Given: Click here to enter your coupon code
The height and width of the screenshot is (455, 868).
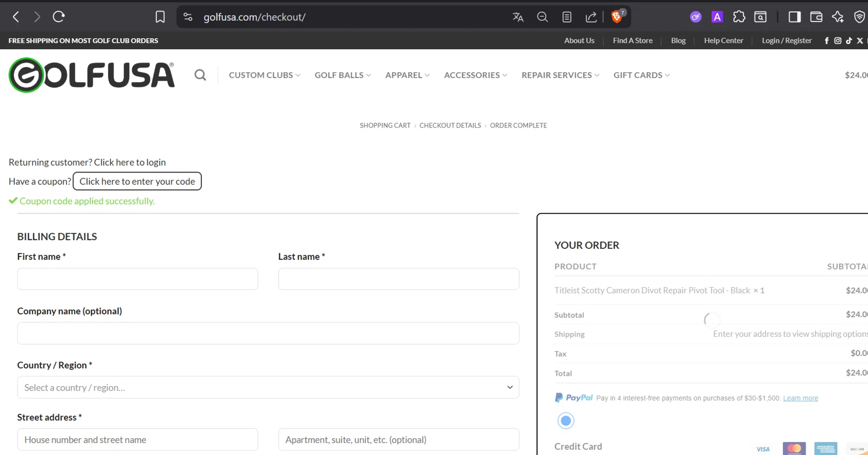Looking at the screenshot, I should 137,181.
